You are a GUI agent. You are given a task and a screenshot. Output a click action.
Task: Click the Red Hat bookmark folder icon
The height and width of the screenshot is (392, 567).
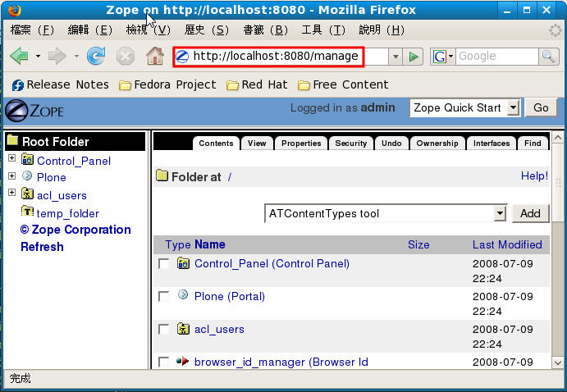pos(232,85)
